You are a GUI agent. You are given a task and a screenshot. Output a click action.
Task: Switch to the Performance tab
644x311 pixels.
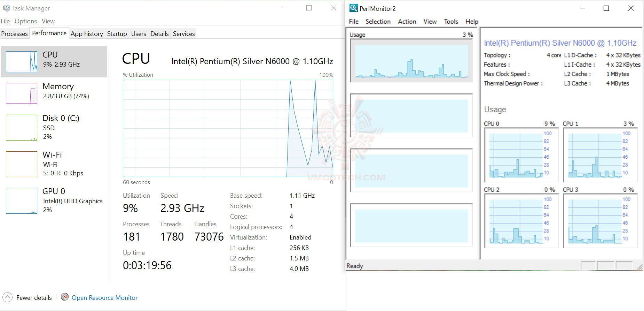(x=49, y=33)
